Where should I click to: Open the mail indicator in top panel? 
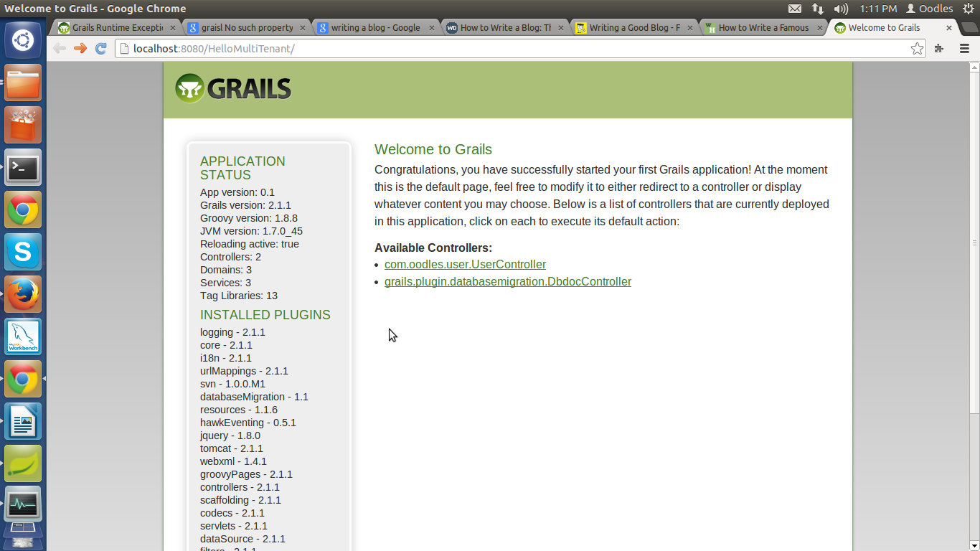coord(795,9)
